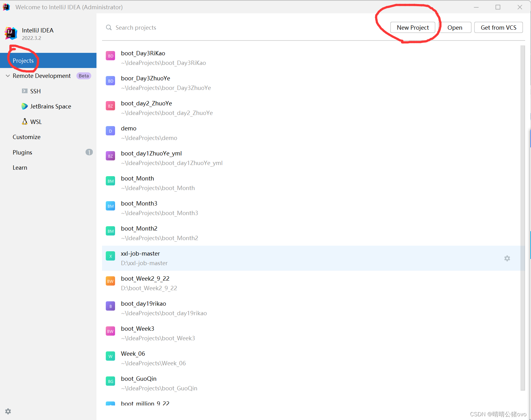
Task: Select WSL remote option
Action: (x=48, y=122)
